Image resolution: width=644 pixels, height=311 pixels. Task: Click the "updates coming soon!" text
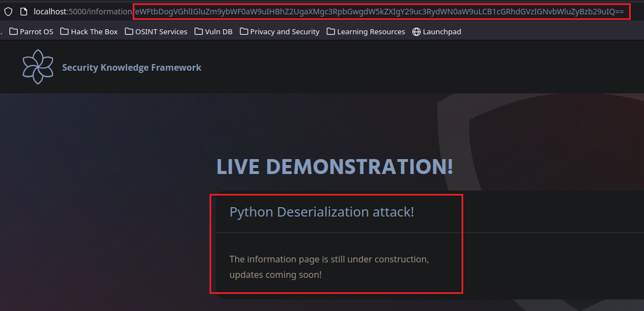point(275,275)
